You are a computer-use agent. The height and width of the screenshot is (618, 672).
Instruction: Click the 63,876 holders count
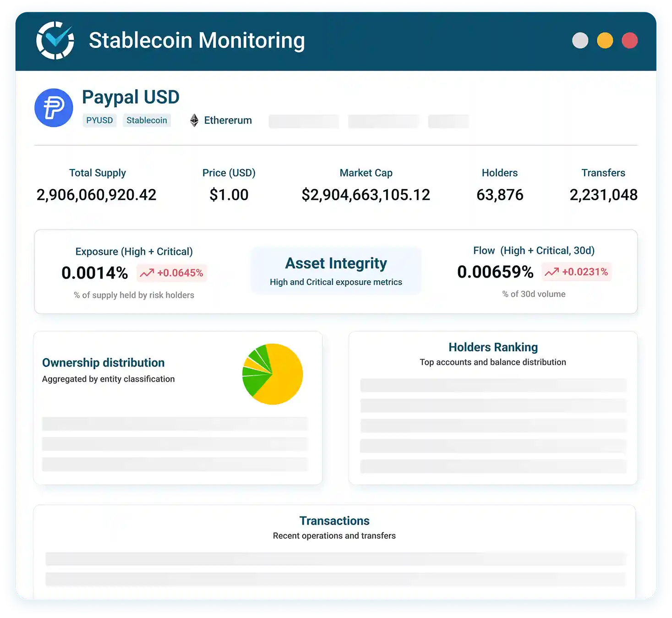click(x=500, y=195)
